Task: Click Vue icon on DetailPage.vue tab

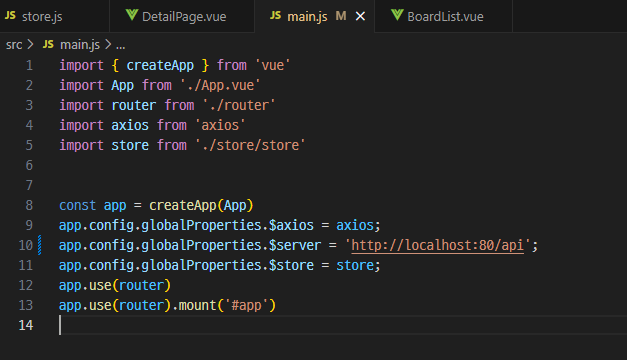Action: coord(132,15)
